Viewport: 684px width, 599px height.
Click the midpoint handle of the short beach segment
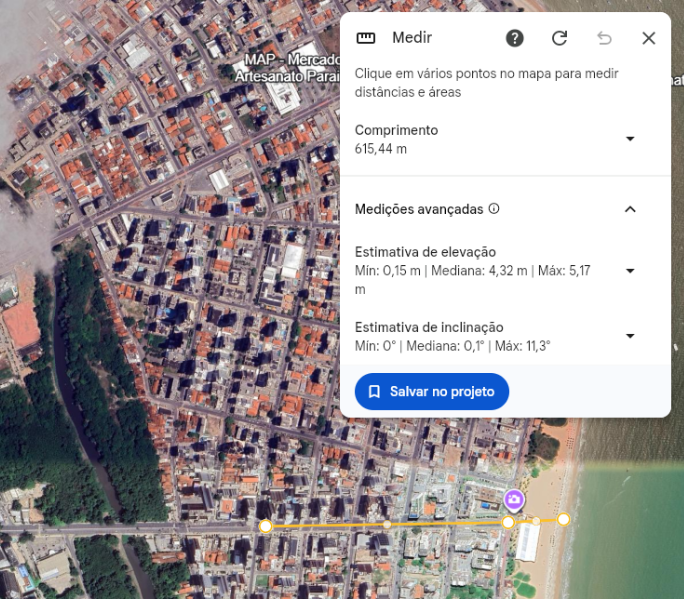[536, 521]
